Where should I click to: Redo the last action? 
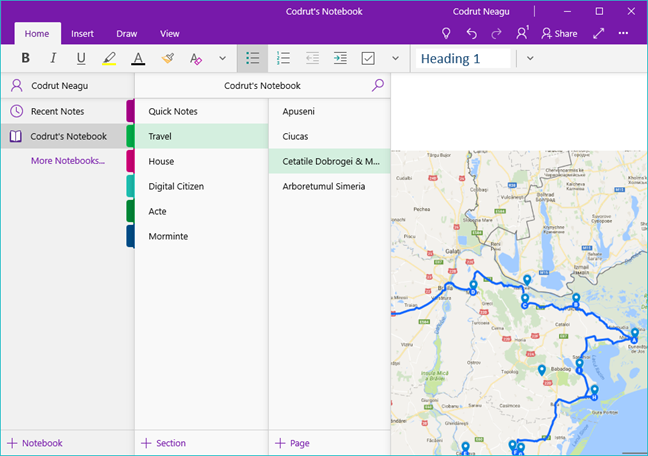496,33
